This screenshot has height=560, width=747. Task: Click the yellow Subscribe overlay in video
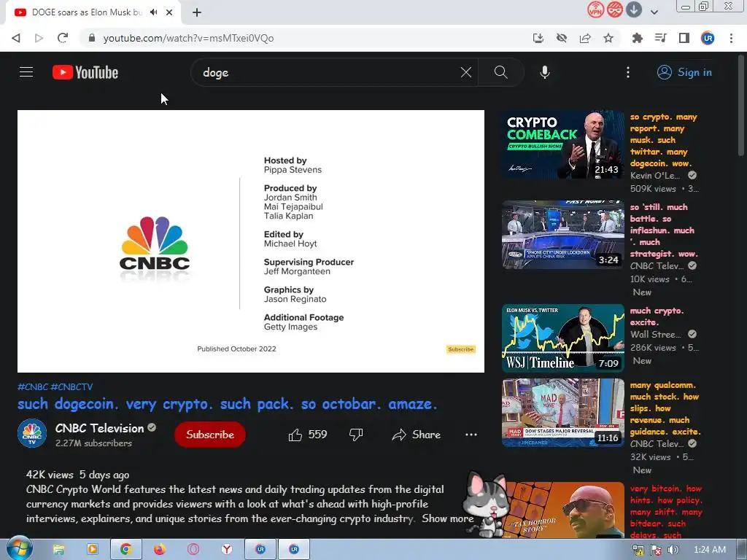point(461,349)
